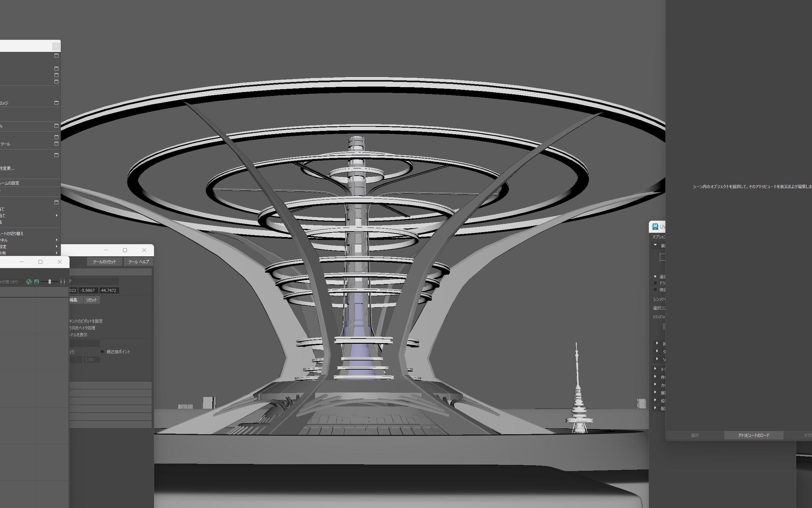Collapse the top expanded UV toolkit section
Viewport: 812px width, 508px height.
[x=655, y=245]
